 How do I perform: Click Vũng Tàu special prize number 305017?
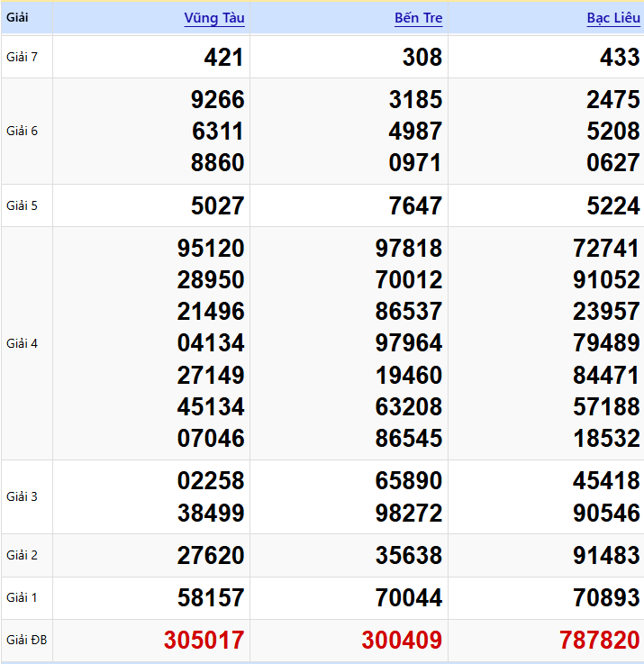point(204,641)
